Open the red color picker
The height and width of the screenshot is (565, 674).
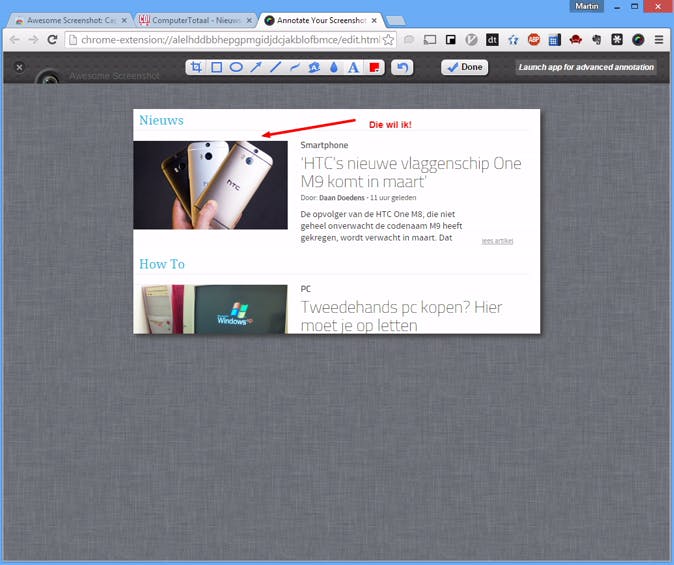click(374, 68)
